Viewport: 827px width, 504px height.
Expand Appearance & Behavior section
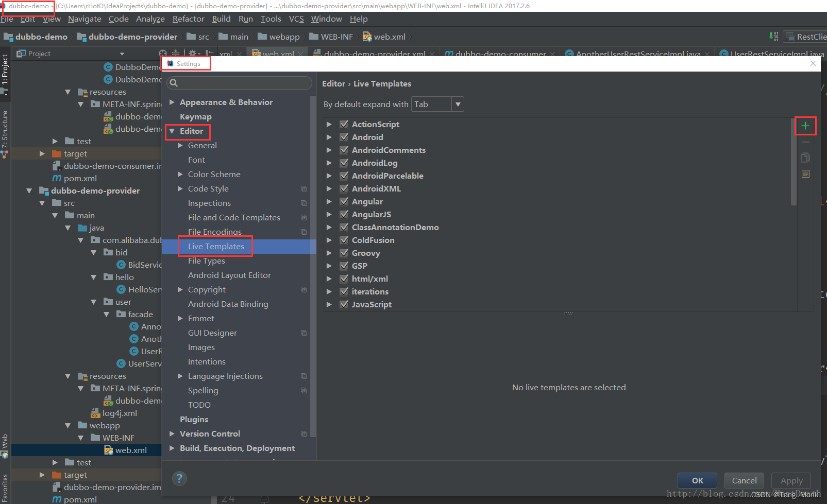pyautogui.click(x=172, y=102)
